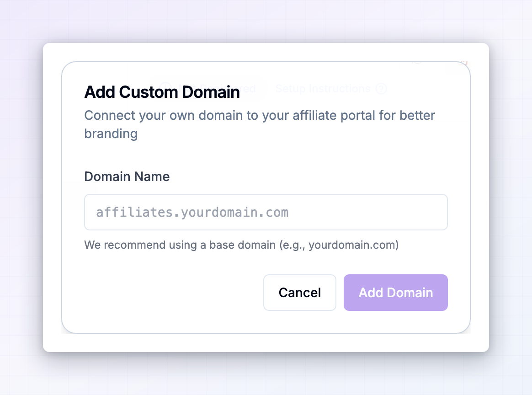532x395 pixels.
Task: Submit the form with the purple Add Domain button
Action: coord(396,293)
